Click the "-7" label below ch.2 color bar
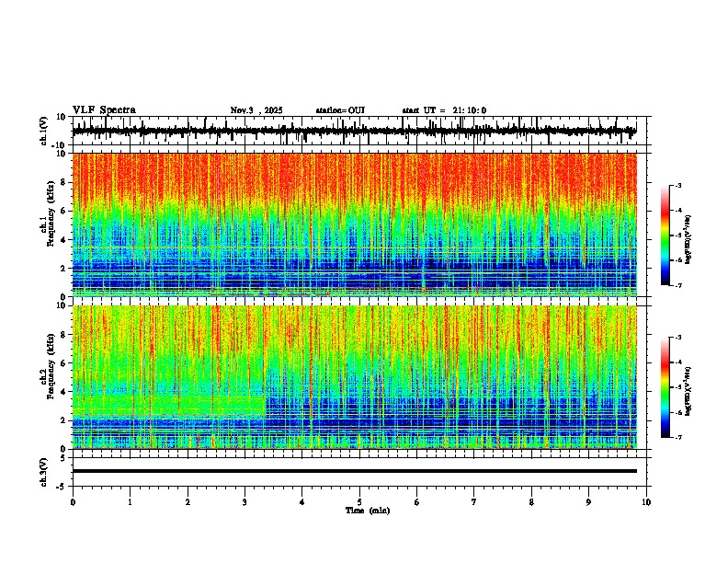 tap(677, 438)
